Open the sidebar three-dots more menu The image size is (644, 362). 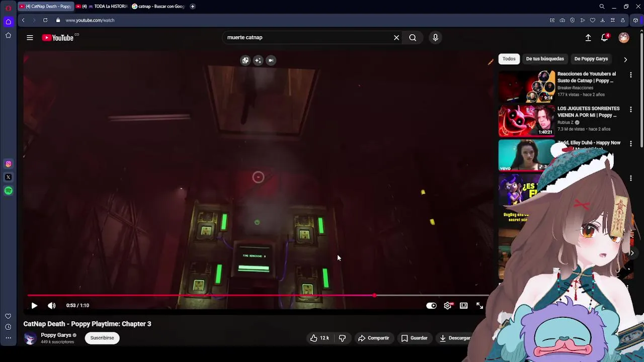coord(8,338)
